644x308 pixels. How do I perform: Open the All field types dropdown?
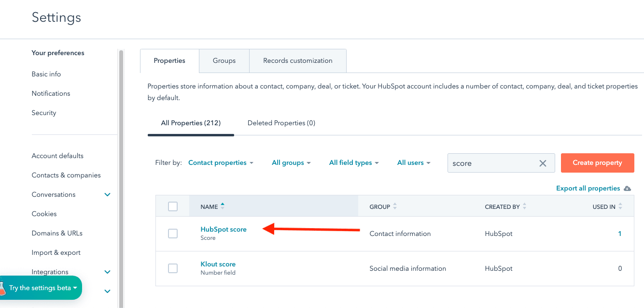click(x=354, y=162)
